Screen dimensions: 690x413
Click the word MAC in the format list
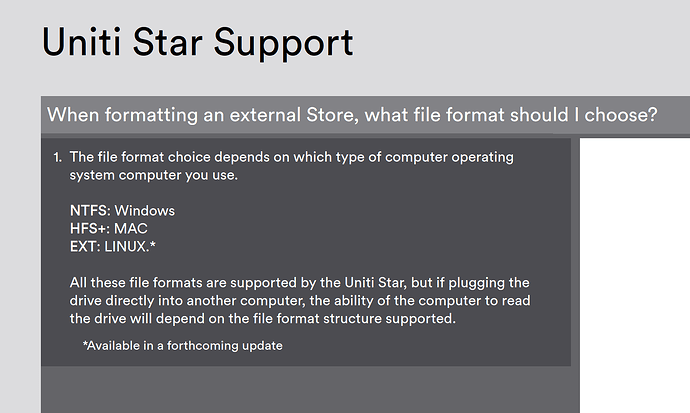click(x=131, y=229)
